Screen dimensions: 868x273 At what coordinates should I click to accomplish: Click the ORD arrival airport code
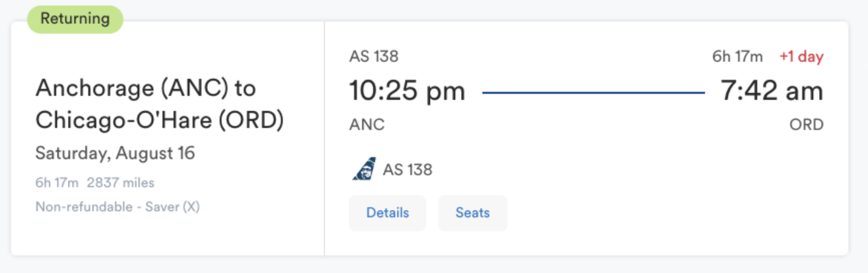[x=806, y=124]
